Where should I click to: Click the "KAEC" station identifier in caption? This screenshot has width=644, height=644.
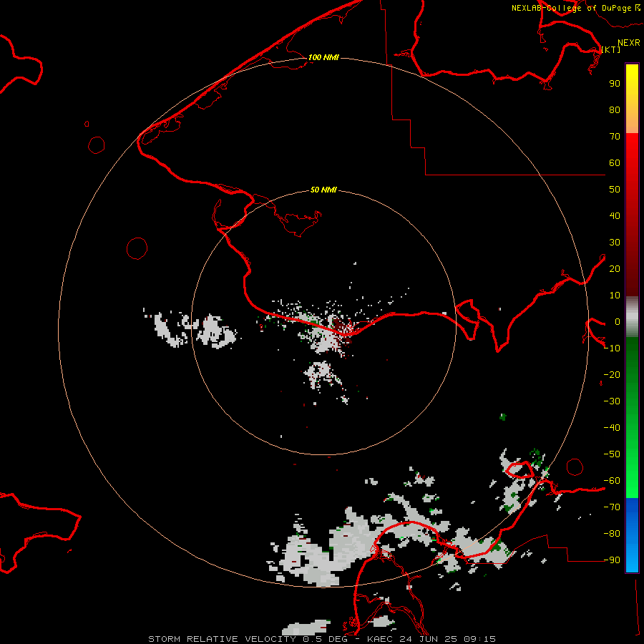tap(380, 639)
